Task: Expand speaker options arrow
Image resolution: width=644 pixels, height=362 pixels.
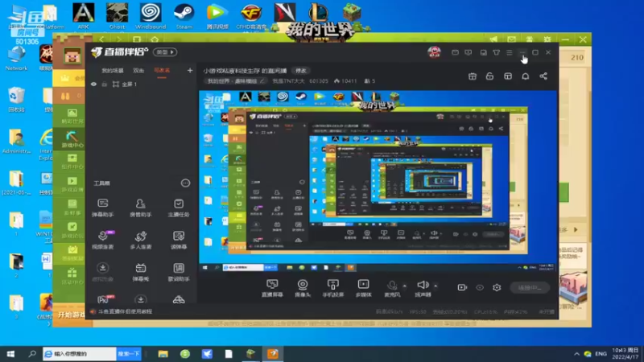Action: [436, 286]
